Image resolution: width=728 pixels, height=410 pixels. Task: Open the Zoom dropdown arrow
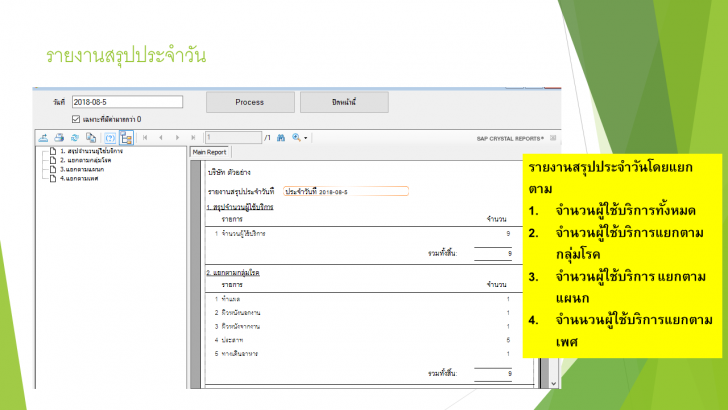[x=306, y=138]
